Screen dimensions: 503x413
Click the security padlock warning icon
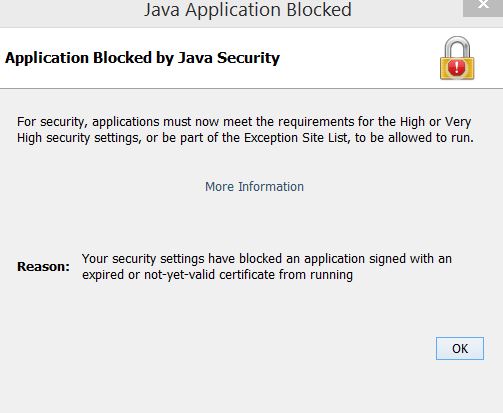[457, 58]
